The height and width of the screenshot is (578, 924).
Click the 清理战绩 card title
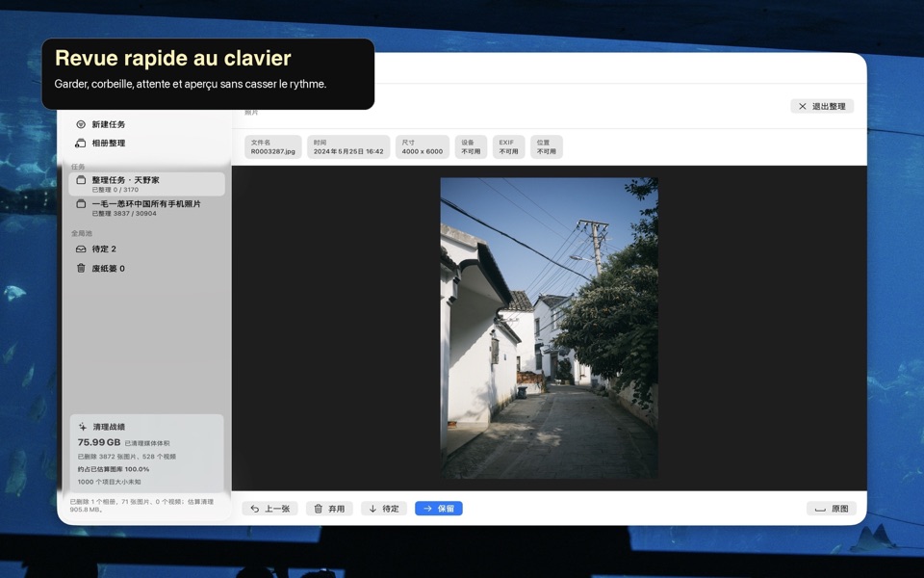point(109,427)
